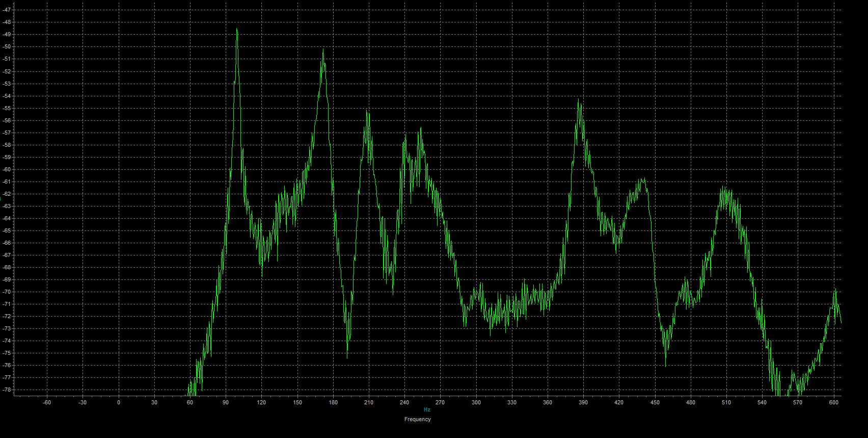Viewport: 868px width, 438px height.
Task: Select the 0 Hz frequency tick label
Action: (x=119, y=402)
